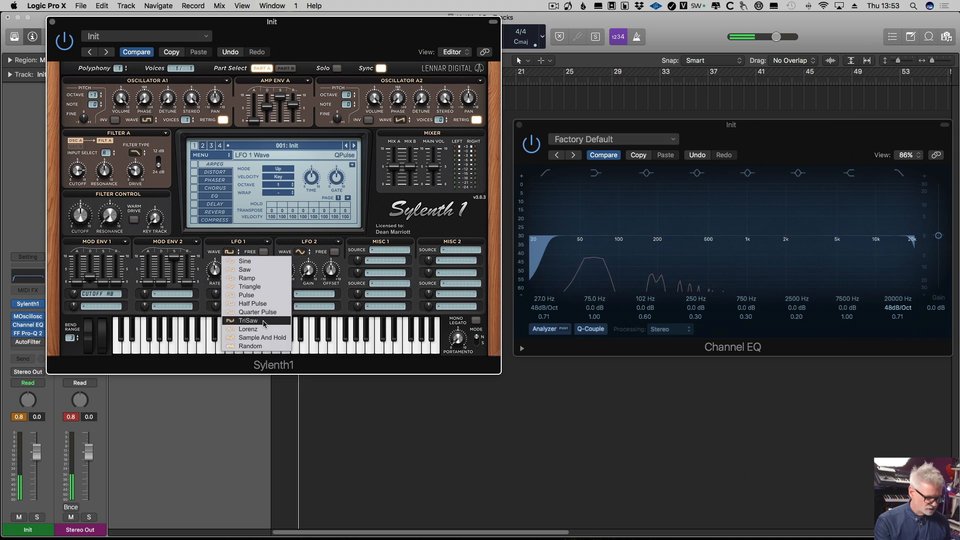Screen dimensions: 960x540
Task: Click the Filter A cutoff knob
Action: point(77,170)
